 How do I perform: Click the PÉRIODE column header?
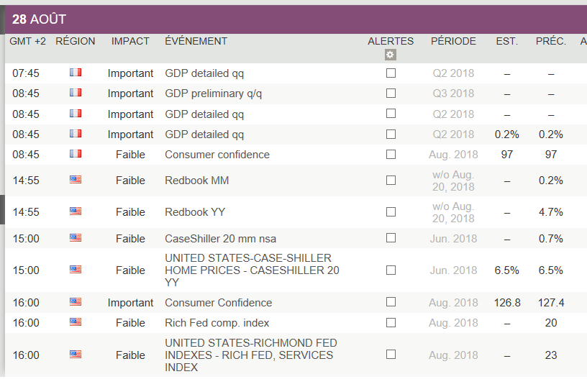tap(453, 41)
